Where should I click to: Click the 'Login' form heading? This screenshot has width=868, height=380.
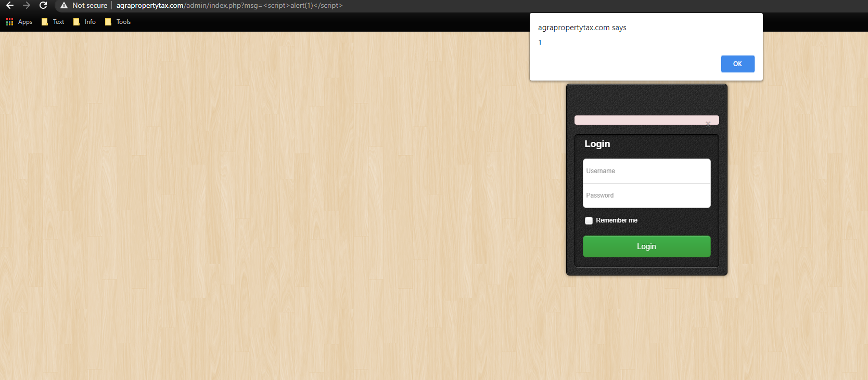pos(597,144)
